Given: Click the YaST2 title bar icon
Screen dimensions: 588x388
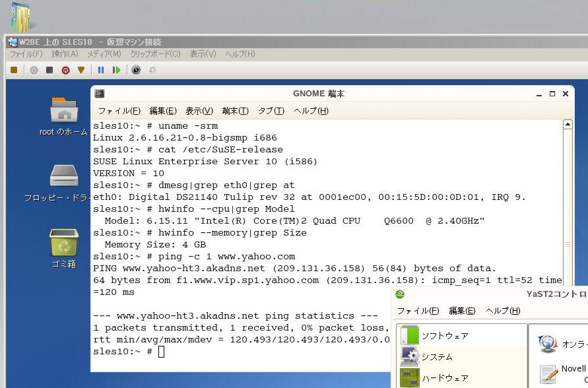Looking at the screenshot, I should click(x=400, y=294).
